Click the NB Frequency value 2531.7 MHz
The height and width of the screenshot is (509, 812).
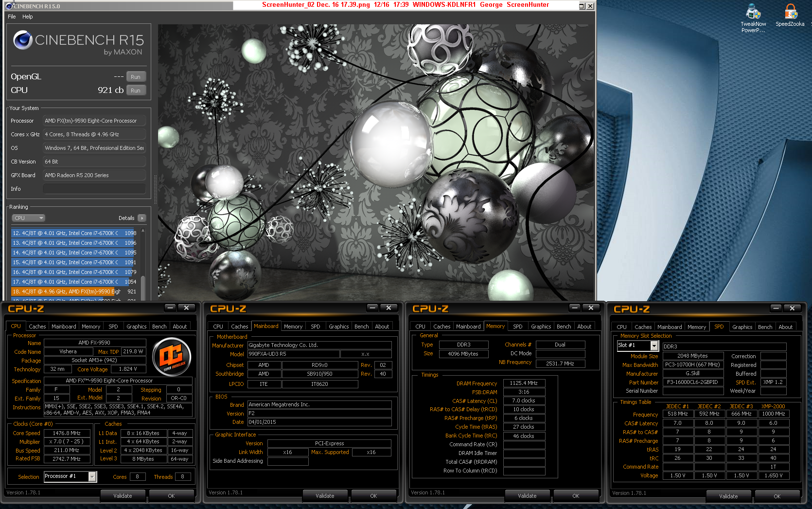[560, 364]
